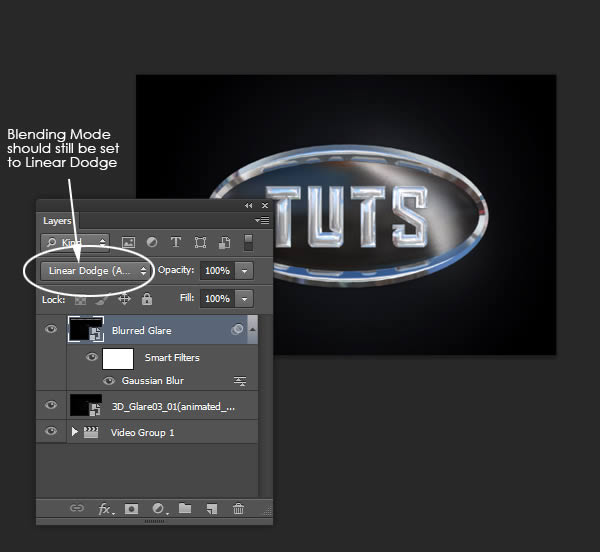Open the Layers panel flyout menu
This screenshot has width=600, height=552.
262,221
